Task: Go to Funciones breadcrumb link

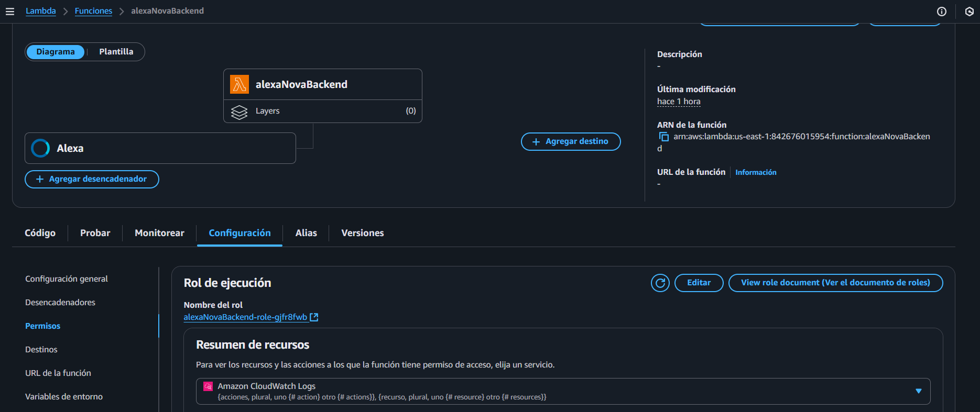Action: point(93,11)
